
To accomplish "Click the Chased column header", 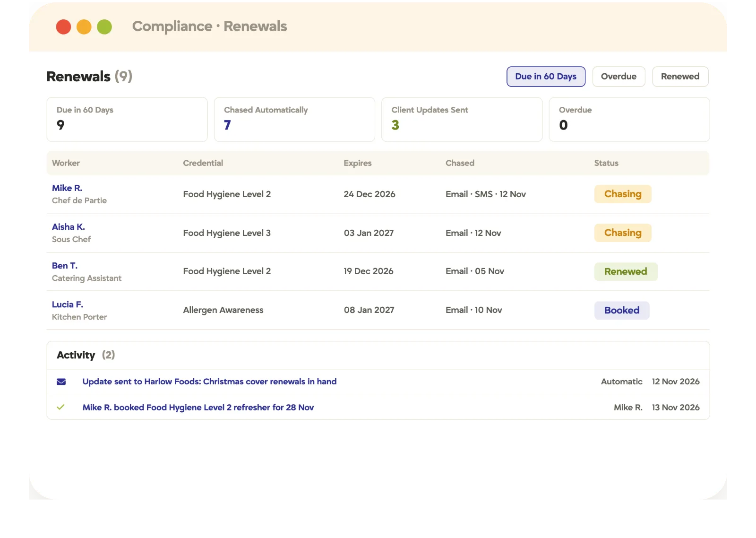I will point(460,163).
